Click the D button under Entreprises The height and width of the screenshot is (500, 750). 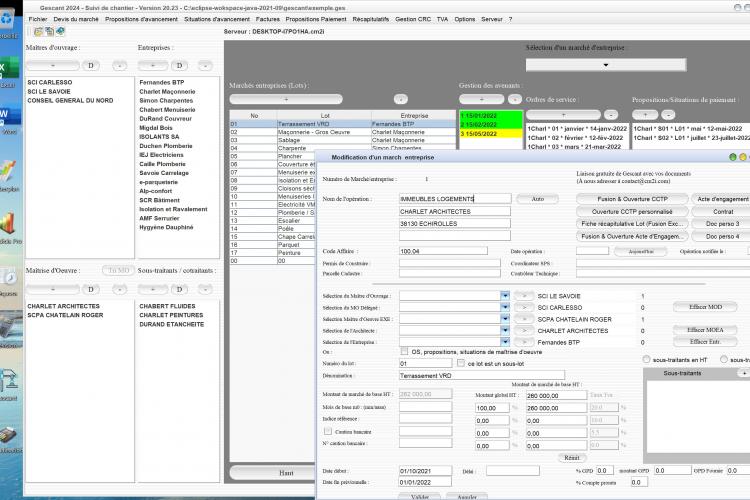(179, 66)
